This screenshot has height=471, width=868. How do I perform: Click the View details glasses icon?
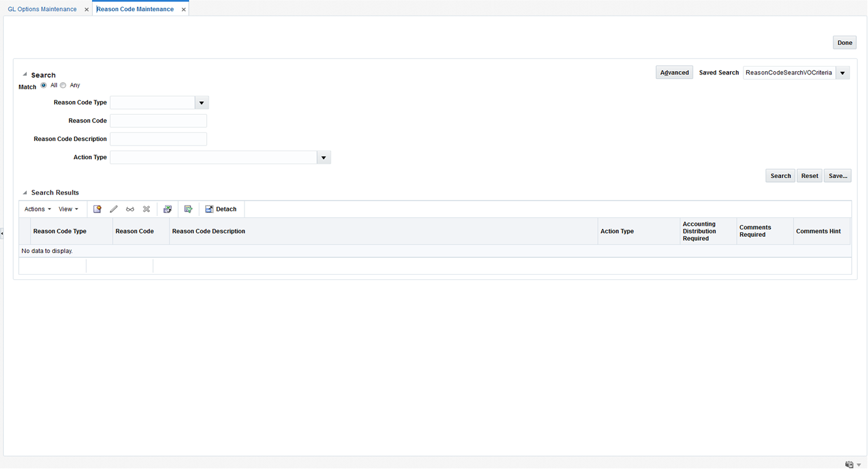(x=130, y=209)
